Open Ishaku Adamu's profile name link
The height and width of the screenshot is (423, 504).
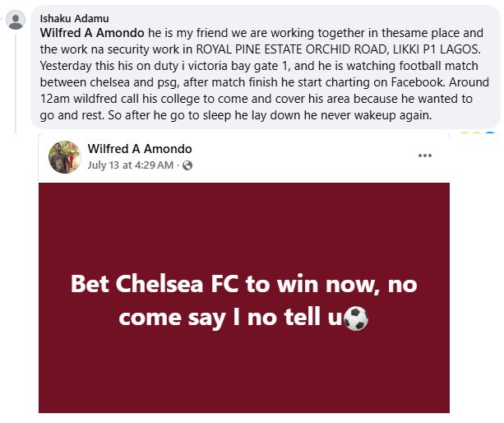tap(76, 17)
